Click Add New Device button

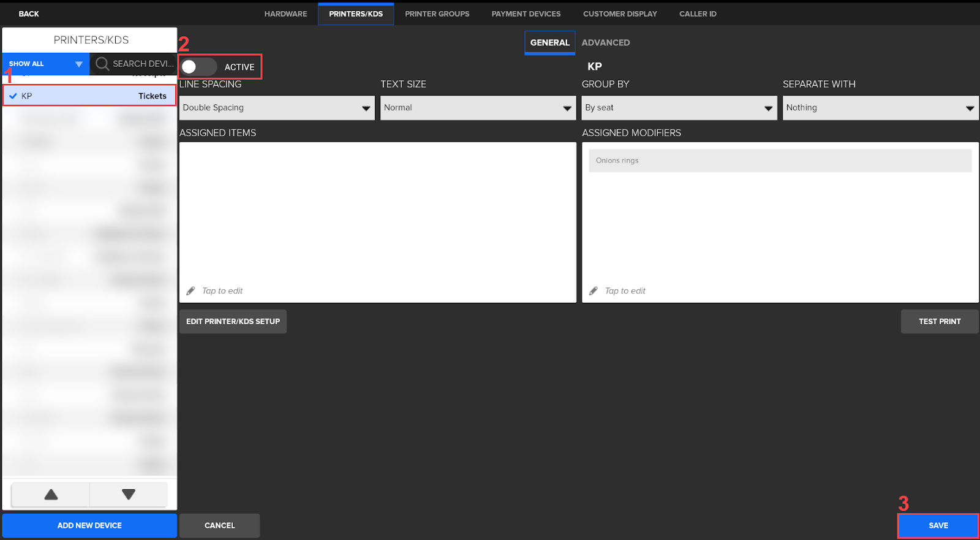[x=89, y=525]
